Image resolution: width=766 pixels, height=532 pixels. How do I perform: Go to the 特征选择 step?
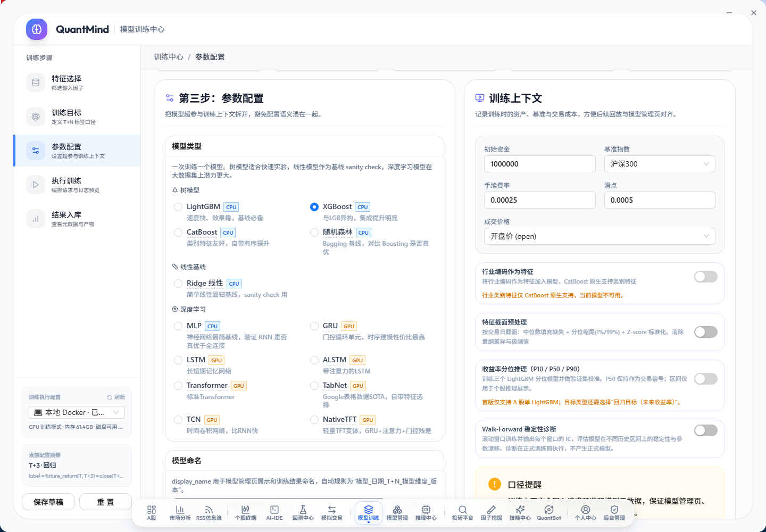[x=77, y=82]
